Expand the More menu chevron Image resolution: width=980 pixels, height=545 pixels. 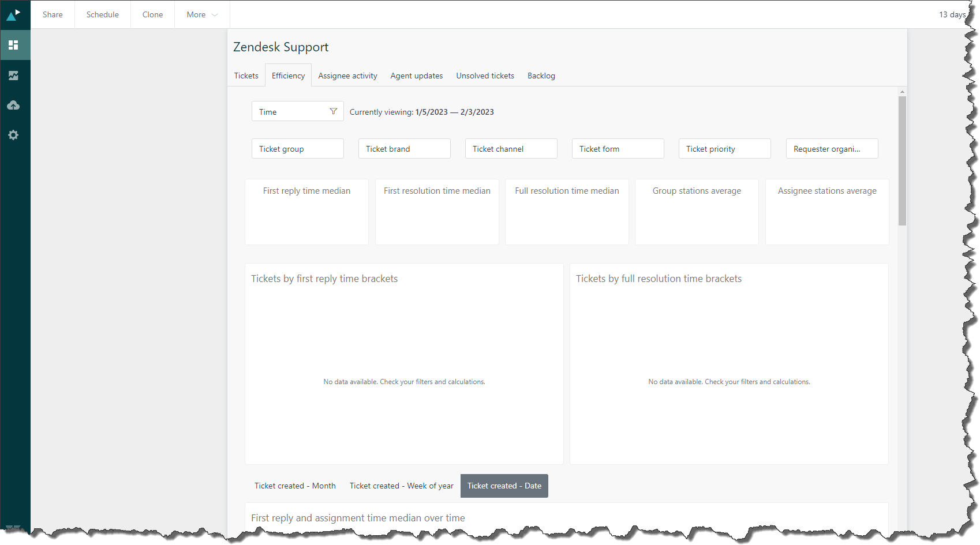(215, 15)
